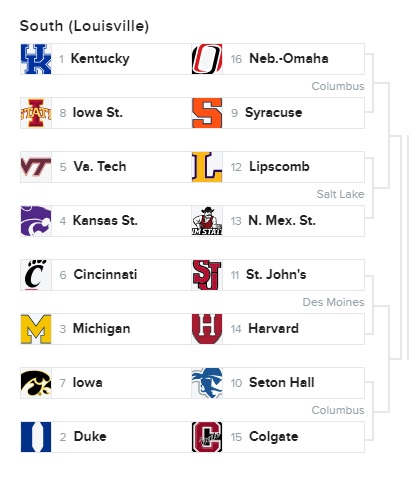Click the St. John's logo
The image size is (414, 477).
207,275
